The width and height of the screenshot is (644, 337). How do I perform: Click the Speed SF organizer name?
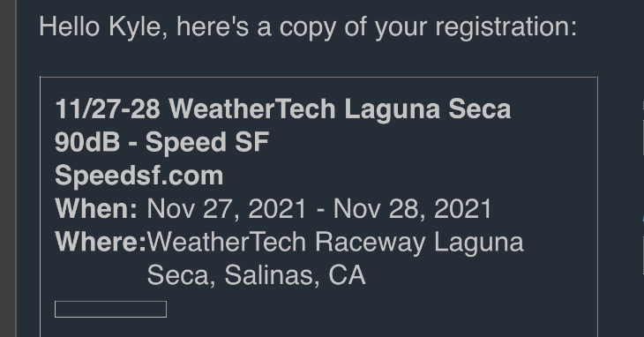[207, 142]
